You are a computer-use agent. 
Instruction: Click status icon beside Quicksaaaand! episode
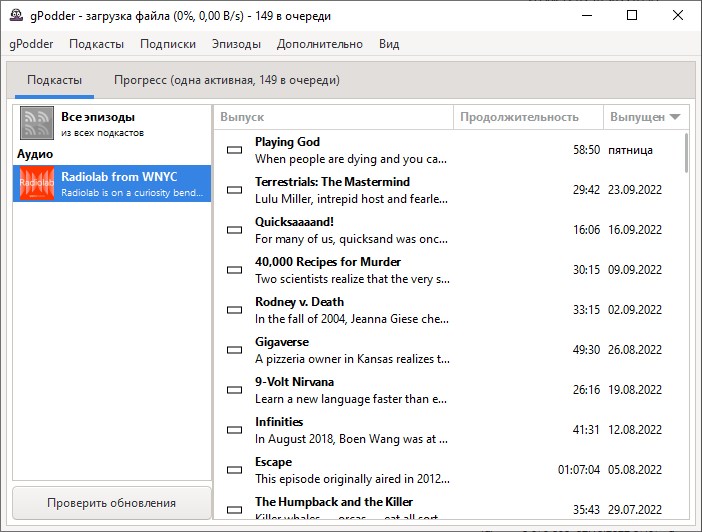click(x=235, y=230)
